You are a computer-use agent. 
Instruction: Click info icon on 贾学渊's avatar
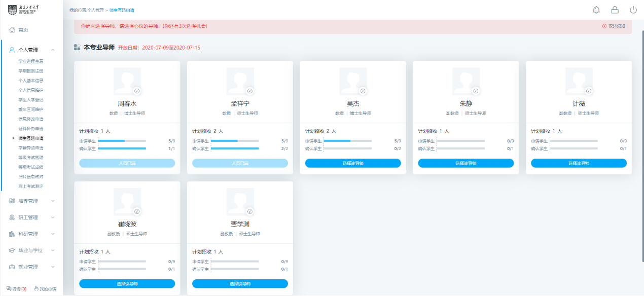pyautogui.click(x=249, y=211)
